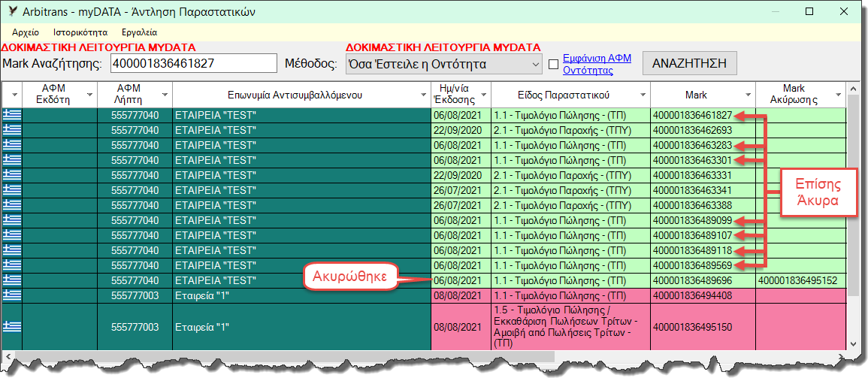Click the Greek flag in row with Mark 400001836463388
The height and width of the screenshot is (378, 868).
tap(11, 204)
